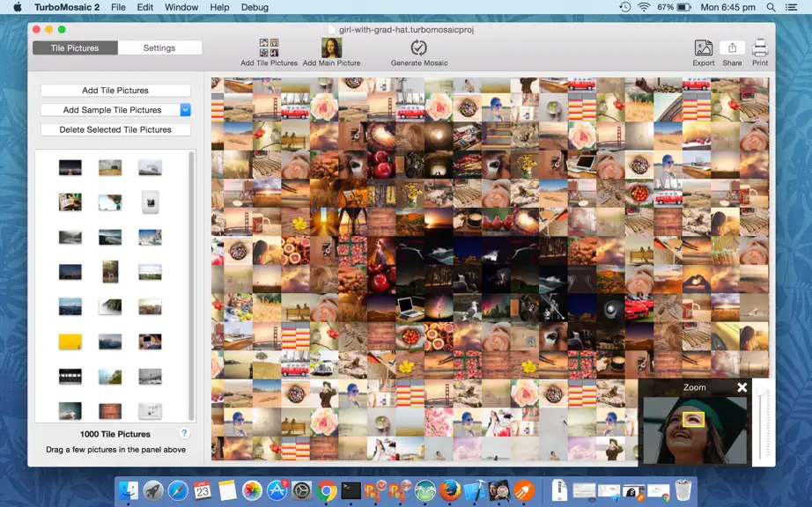The image size is (812, 507).
Task: Launch Firefox from the dock
Action: pos(450,490)
